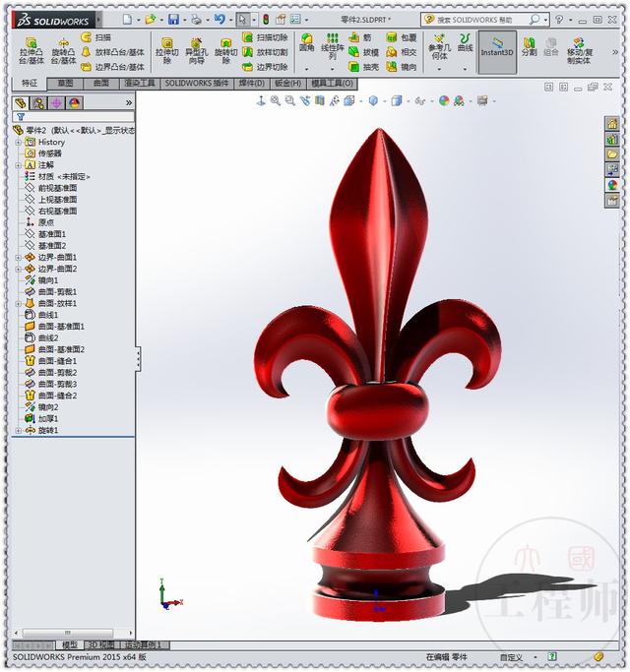
Task: Open the 3D 视图 bottom tab
Action: pos(101,645)
